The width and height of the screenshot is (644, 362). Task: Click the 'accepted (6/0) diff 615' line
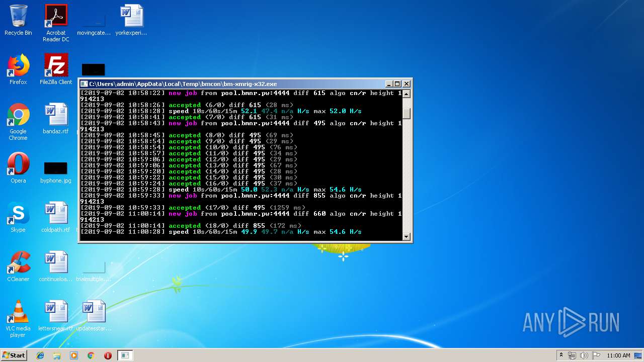(x=187, y=105)
